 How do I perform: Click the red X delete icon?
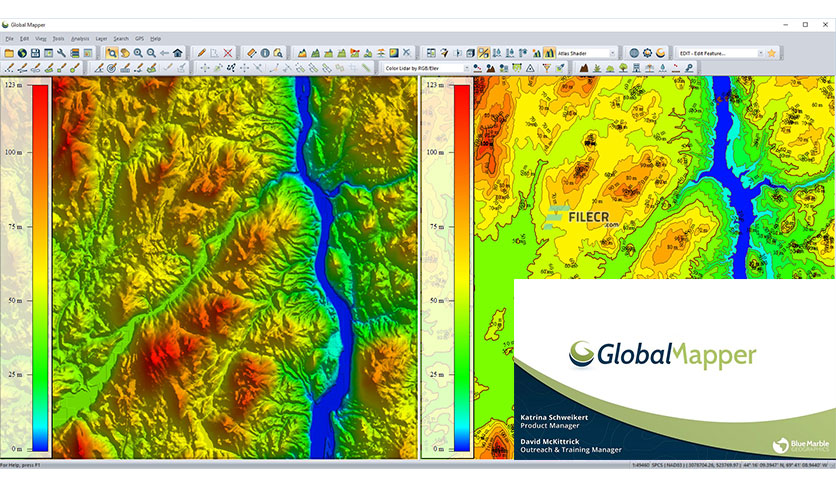(228, 52)
